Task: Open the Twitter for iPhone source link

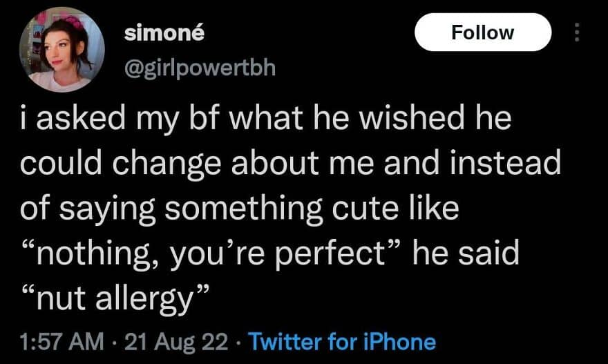Action: 342,342
